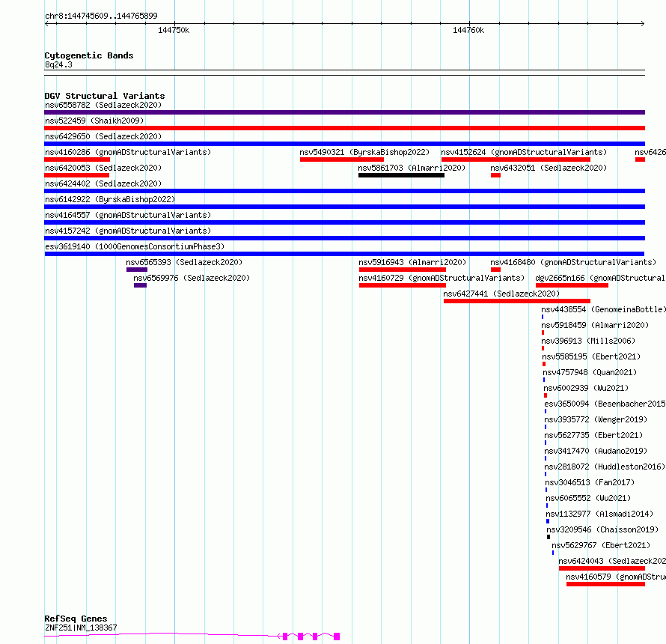Click the purple nsv6569976 variant bar
The height and width of the screenshot is (644, 666).
[x=140, y=285]
